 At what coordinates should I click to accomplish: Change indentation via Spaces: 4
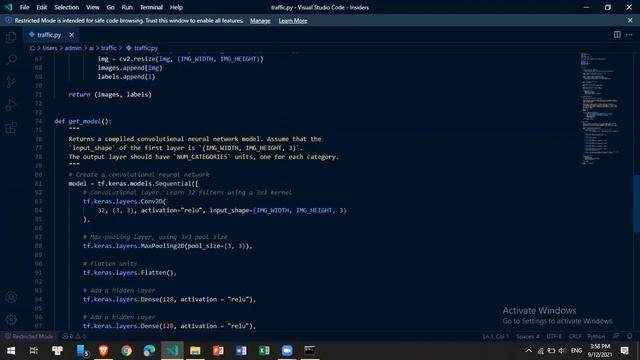coord(528,336)
